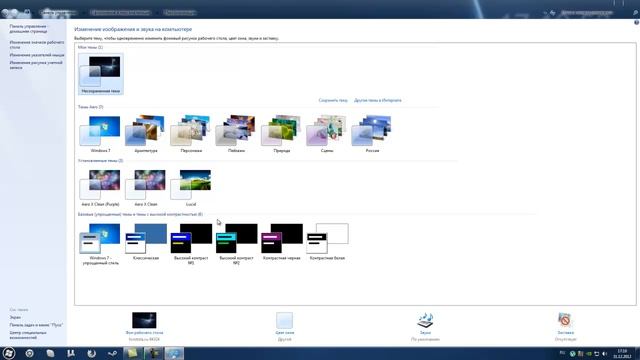640x360 pixels.
Task: Select Windows 7 упрощенный стиль basic theme
Action: tap(100, 244)
